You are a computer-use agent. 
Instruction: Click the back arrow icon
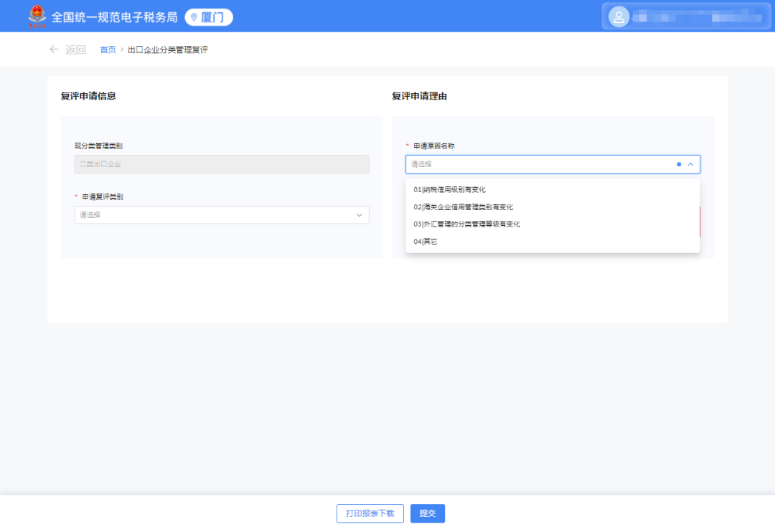[54, 49]
